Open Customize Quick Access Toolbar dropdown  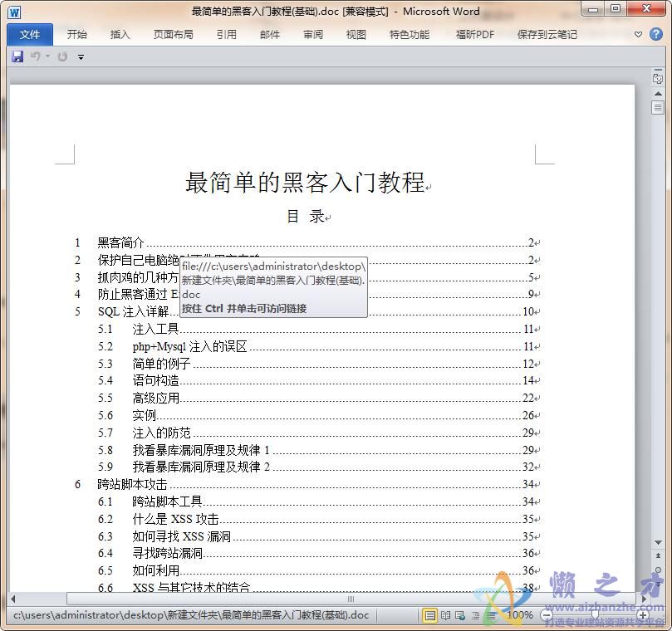point(81,56)
